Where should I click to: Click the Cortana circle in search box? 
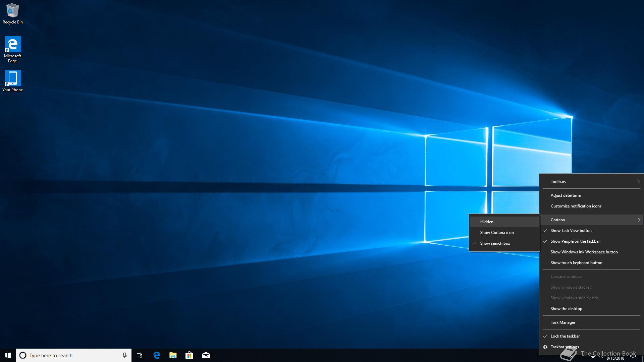pos(23,355)
